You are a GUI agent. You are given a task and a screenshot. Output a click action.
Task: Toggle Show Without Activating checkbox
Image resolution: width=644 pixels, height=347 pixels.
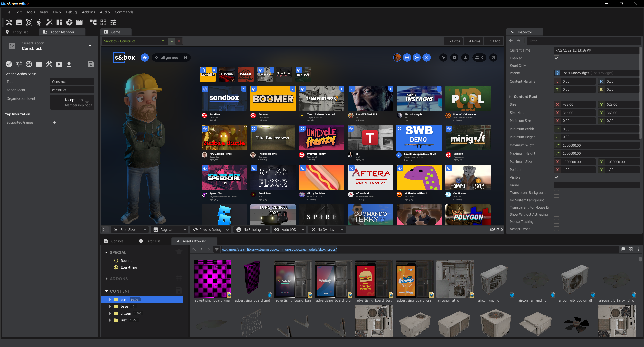pyautogui.click(x=556, y=214)
